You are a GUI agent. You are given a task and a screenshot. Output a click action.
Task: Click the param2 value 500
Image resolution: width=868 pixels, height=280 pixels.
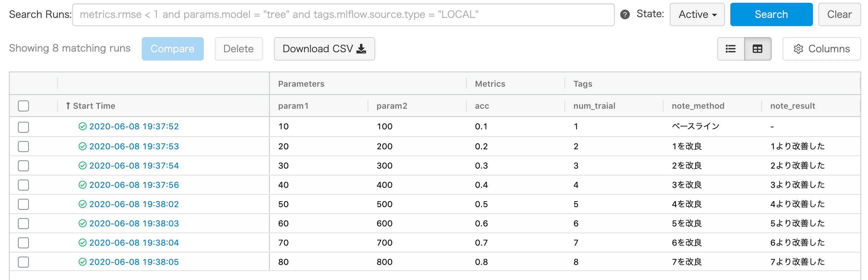[384, 204]
